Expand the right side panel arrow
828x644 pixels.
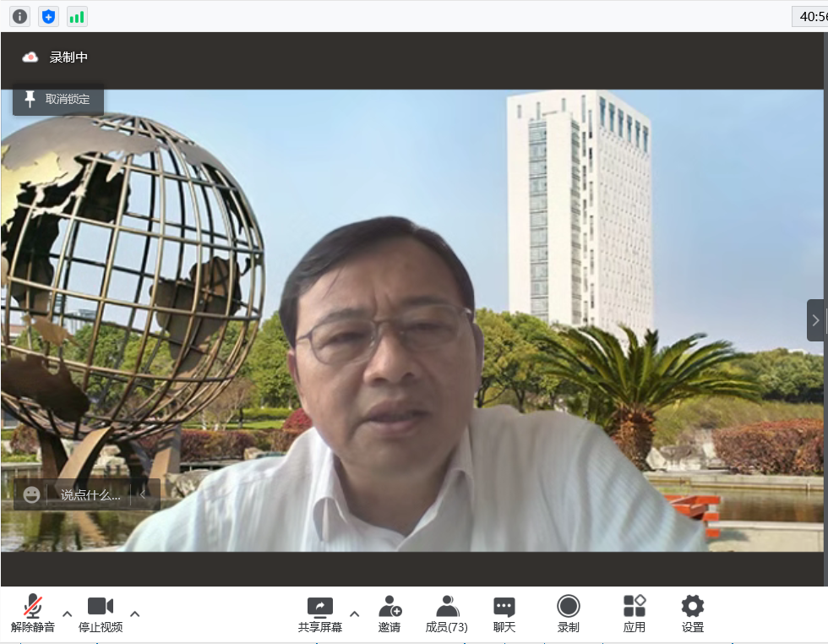coord(815,320)
